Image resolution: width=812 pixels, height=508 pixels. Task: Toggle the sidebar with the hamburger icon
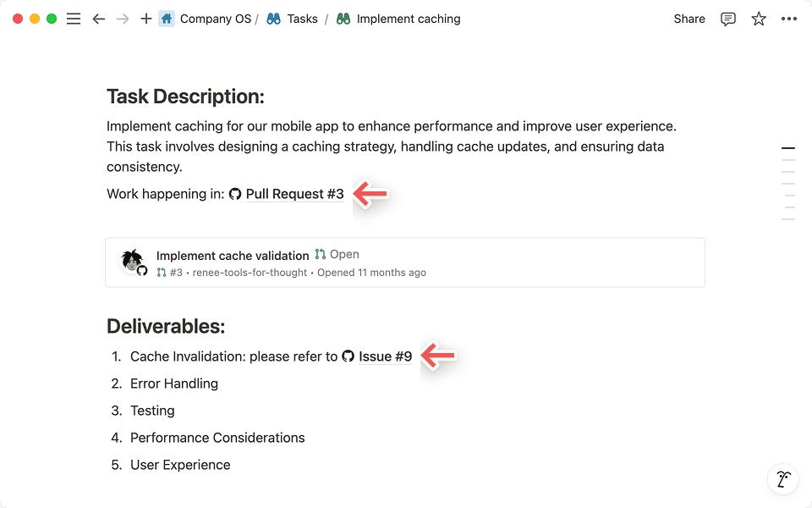[74, 18]
